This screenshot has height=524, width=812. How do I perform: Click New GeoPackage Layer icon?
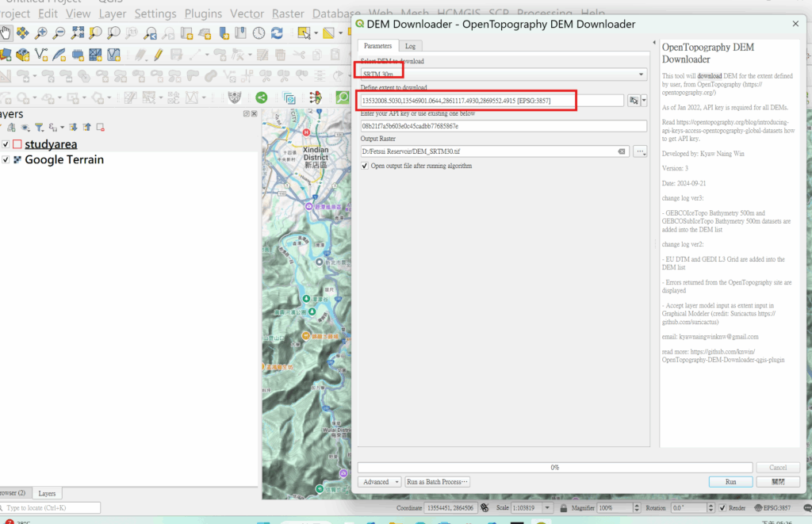23,55
